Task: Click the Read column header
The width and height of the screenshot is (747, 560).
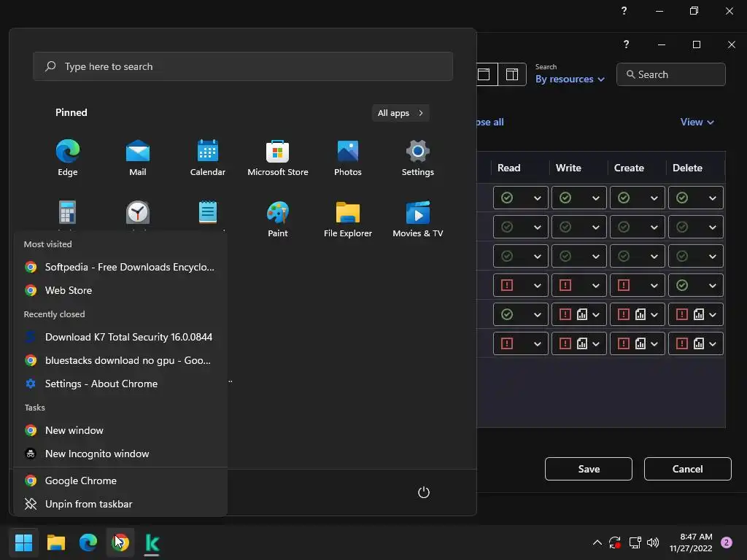Action: click(x=508, y=168)
